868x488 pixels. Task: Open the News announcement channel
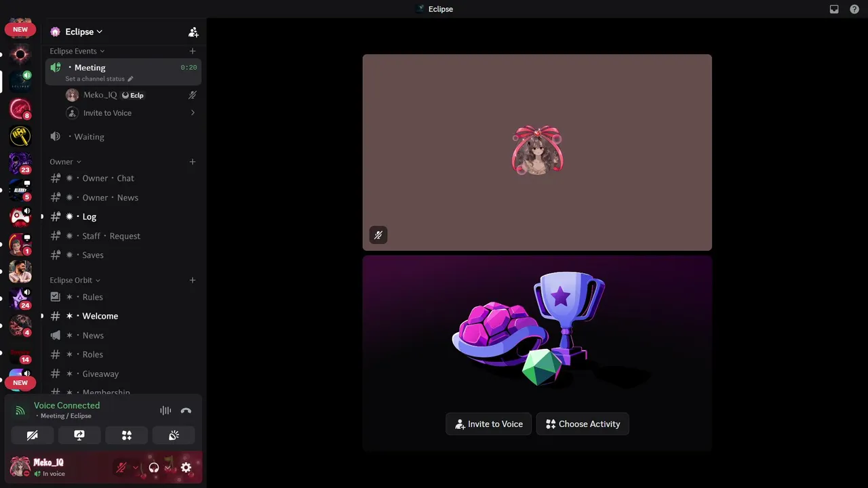[123, 335]
